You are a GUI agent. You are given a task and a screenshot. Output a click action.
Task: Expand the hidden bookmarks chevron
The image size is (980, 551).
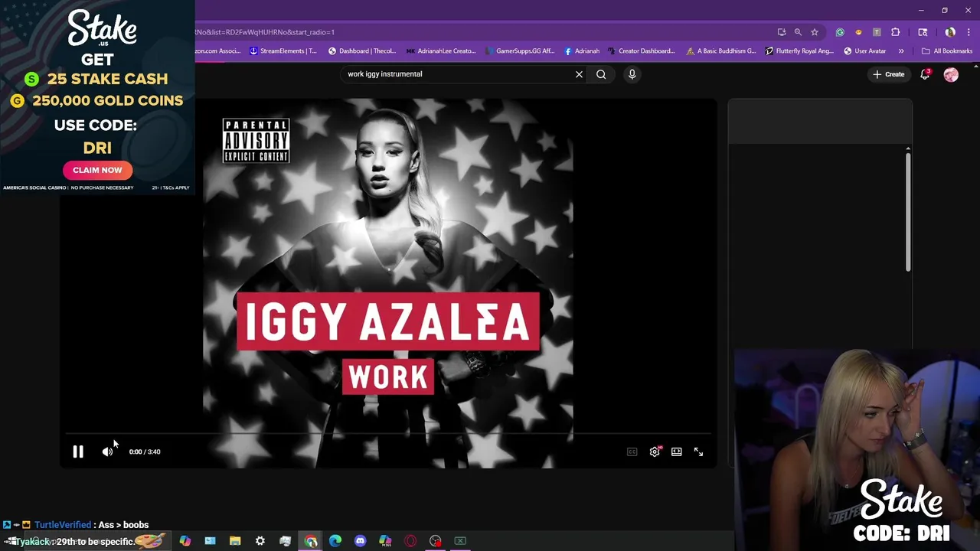(x=901, y=51)
